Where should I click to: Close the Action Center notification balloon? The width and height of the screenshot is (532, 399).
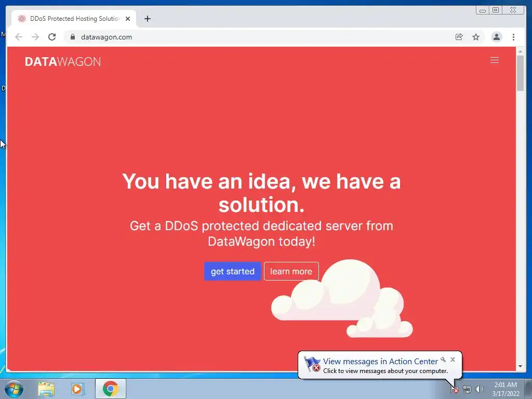point(453,360)
